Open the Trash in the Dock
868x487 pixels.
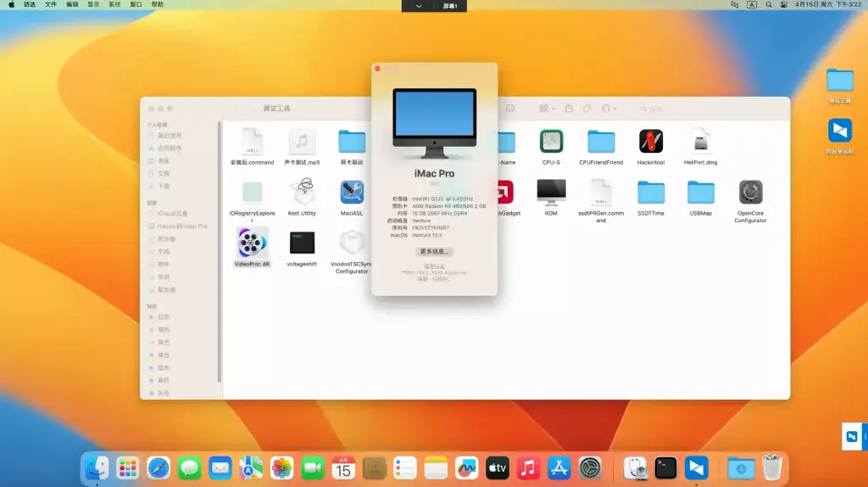[x=771, y=468]
